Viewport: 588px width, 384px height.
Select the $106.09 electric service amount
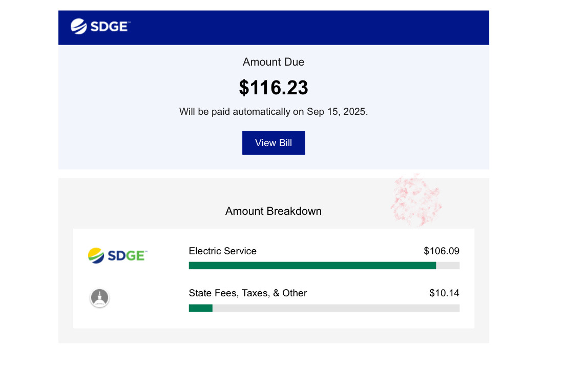click(x=442, y=251)
